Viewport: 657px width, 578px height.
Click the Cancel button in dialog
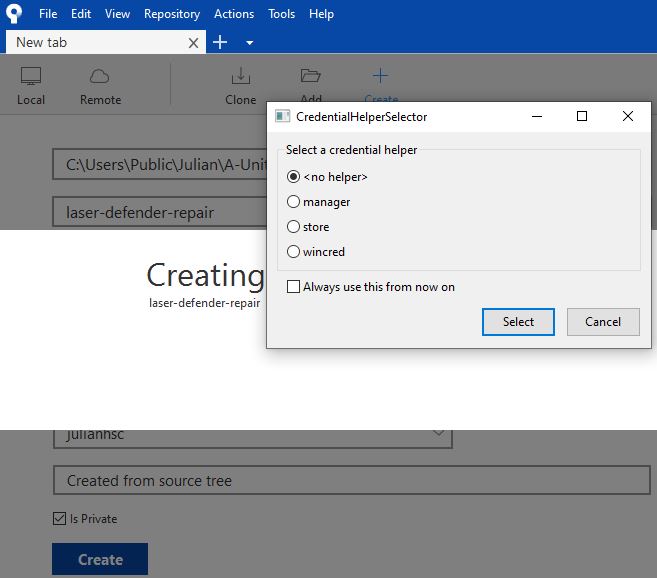[603, 322]
